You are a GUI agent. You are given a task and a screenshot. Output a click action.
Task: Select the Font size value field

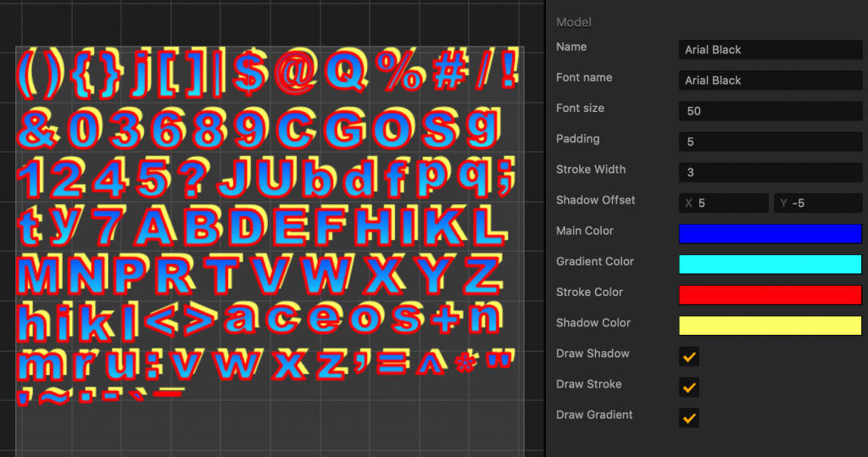point(770,111)
